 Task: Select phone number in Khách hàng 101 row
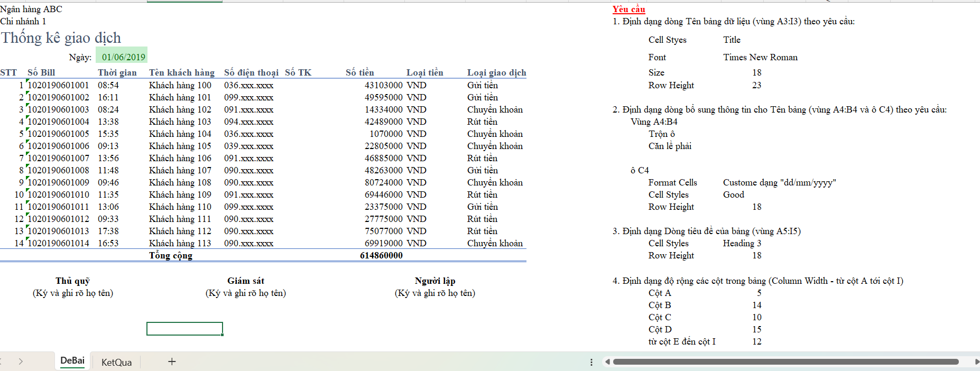point(249,97)
